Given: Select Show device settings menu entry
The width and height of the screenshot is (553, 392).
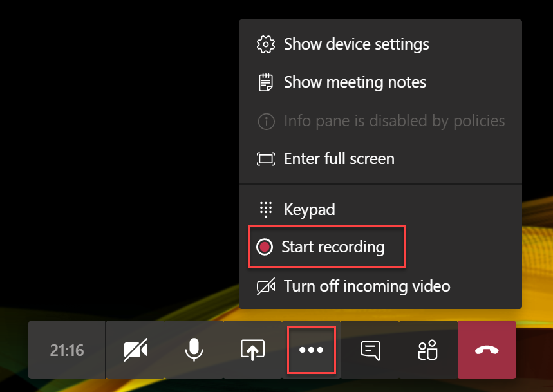Looking at the screenshot, I should coord(356,44).
